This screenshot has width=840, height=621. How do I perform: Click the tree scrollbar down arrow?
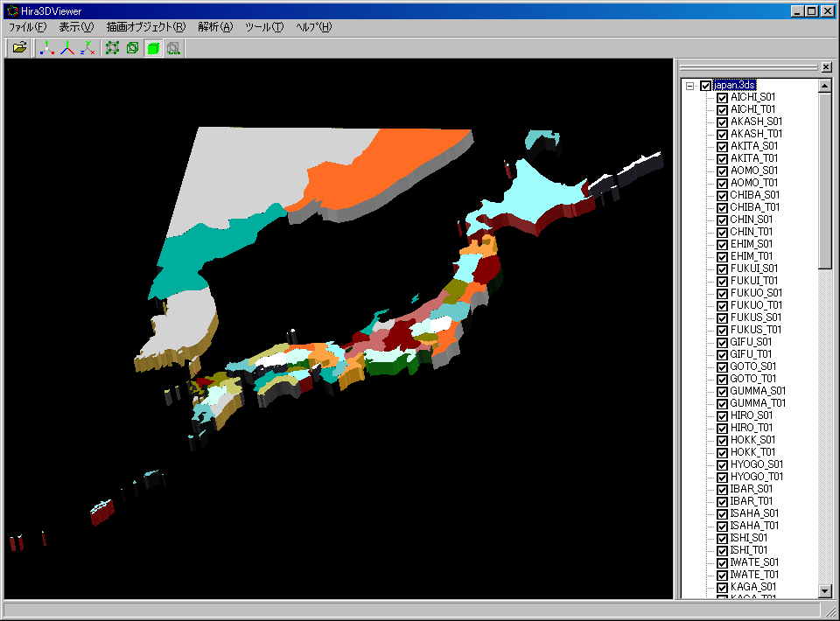pos(825,591)
